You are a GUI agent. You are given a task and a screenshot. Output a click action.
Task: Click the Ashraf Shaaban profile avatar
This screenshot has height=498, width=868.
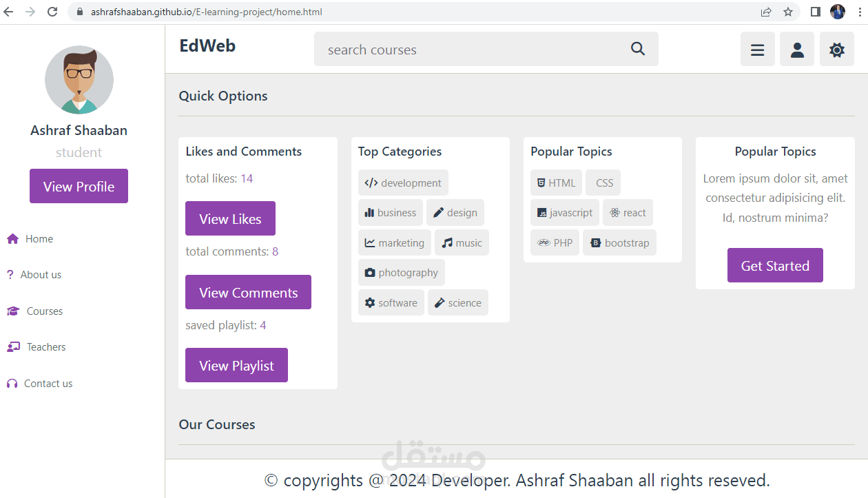click(79, 80)
